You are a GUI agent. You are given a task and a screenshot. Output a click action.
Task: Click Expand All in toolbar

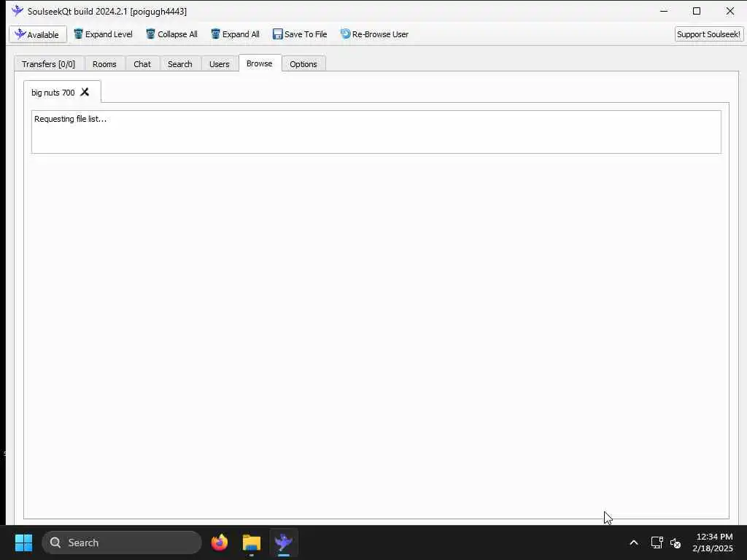tap(236, 34)
